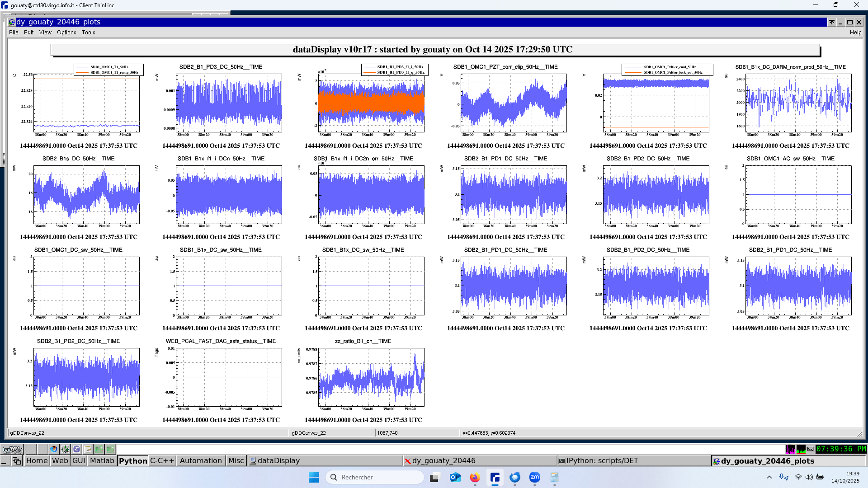Open Outlook from the Windows taskbar
The width and height of the screenshot is (868, 488).
tap(455, 477)
